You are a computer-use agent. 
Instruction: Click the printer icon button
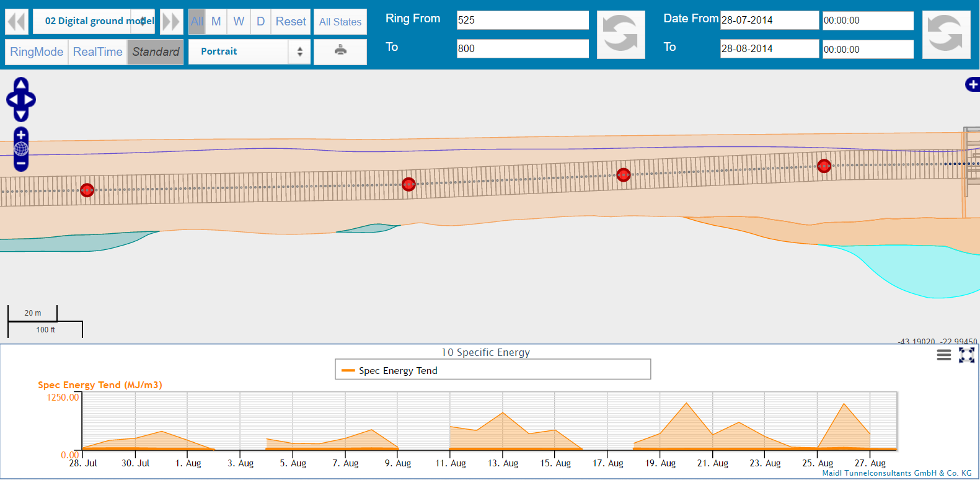(x=340, y=51)
